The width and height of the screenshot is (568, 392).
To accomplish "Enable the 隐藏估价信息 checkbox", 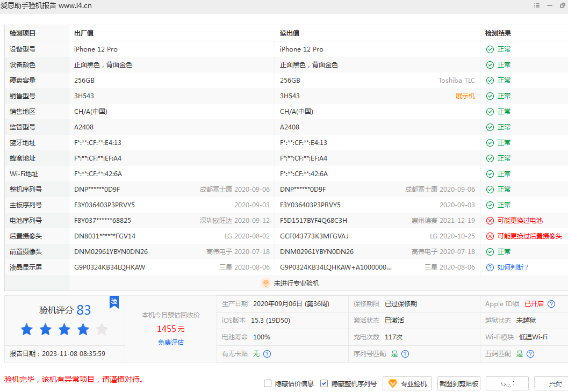I will coord(267,383).
